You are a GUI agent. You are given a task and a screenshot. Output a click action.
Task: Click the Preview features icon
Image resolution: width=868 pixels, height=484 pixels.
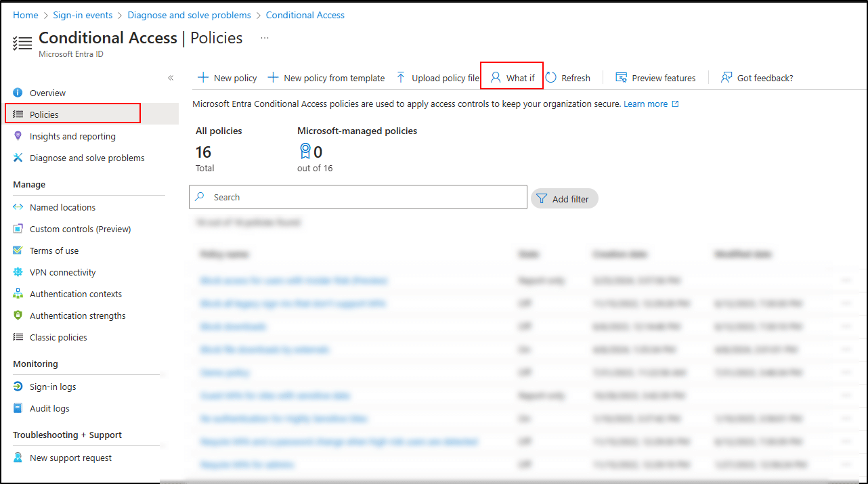[621, 78]
